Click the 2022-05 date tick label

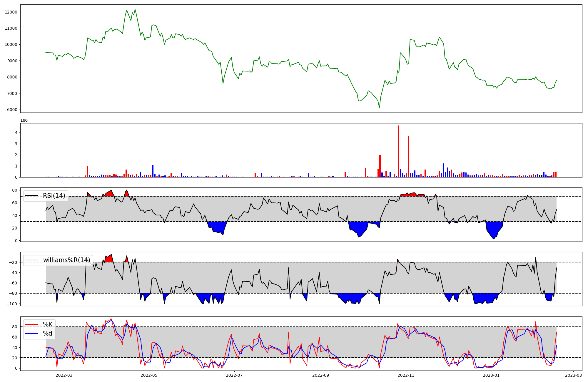click(x=149, y=375)
